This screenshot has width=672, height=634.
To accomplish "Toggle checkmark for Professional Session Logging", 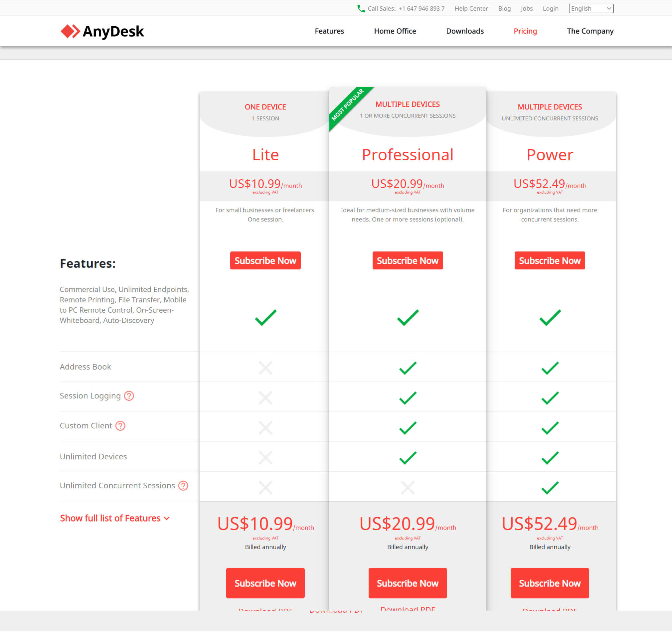I will coord(408,396).
